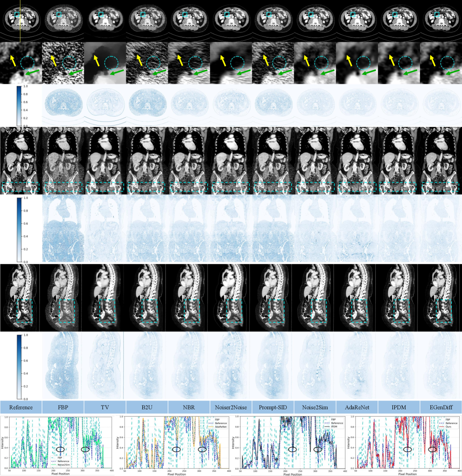Select the NBR coronal CT image
The width and height of the screenshot is (462, 476).
tap(189, 161)
